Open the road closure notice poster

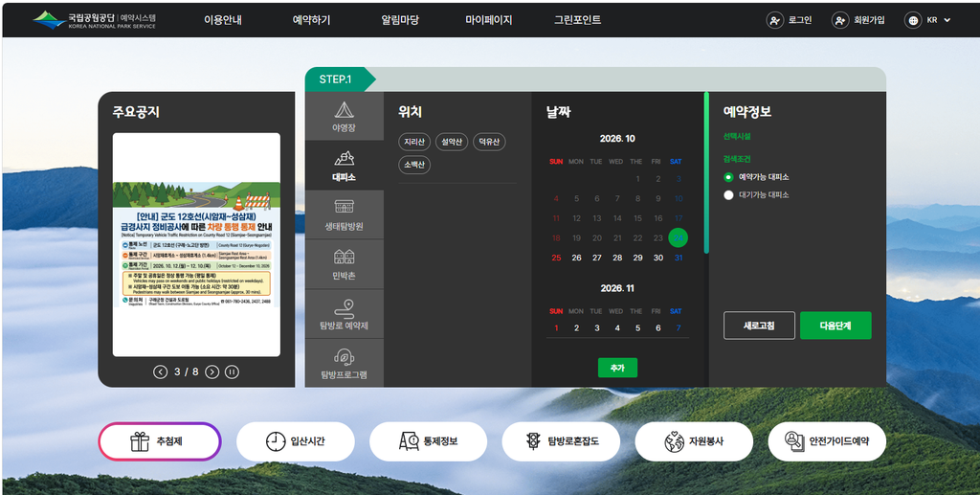[196, 244]
